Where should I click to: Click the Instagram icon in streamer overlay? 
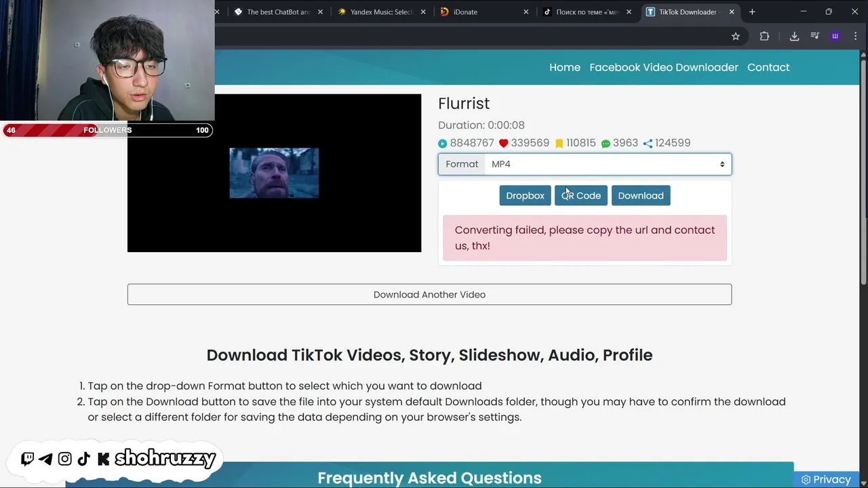(65, 459)
